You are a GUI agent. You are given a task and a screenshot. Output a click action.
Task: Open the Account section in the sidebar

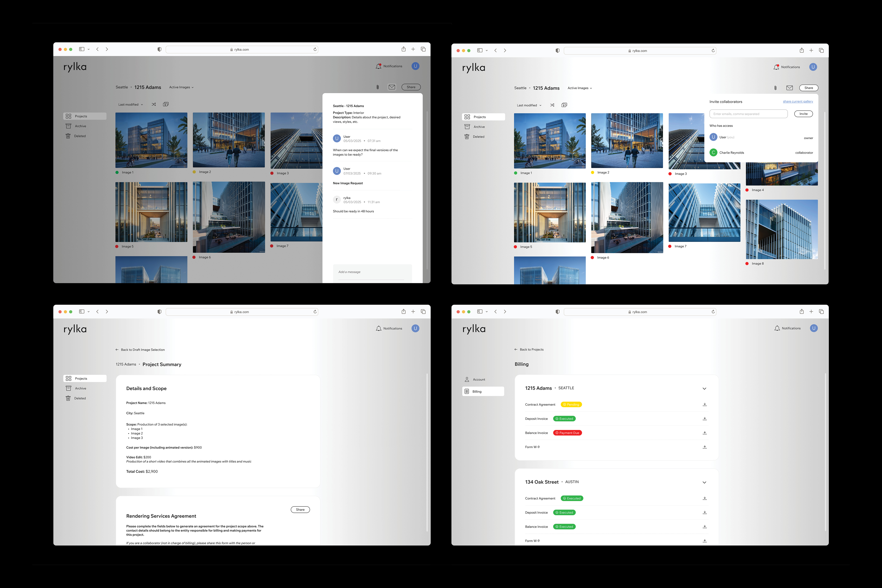pyautogui.click(x=478, y=380)
